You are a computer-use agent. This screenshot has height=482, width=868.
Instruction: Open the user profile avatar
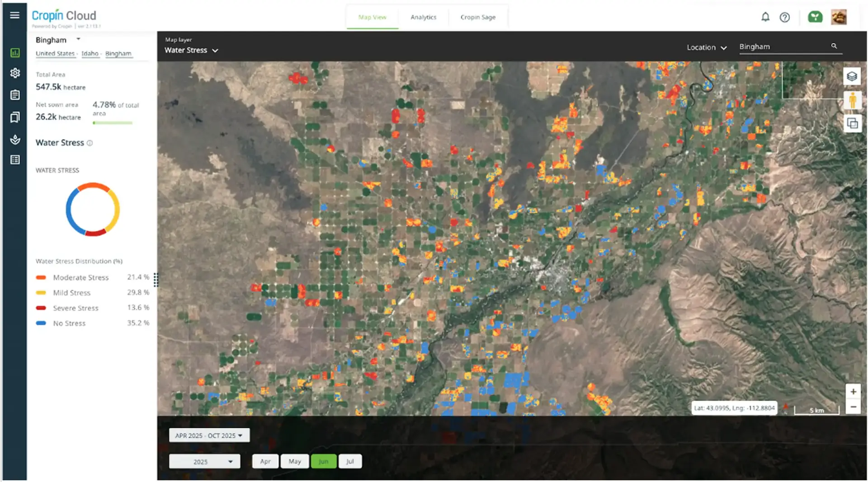click(839, 17)
